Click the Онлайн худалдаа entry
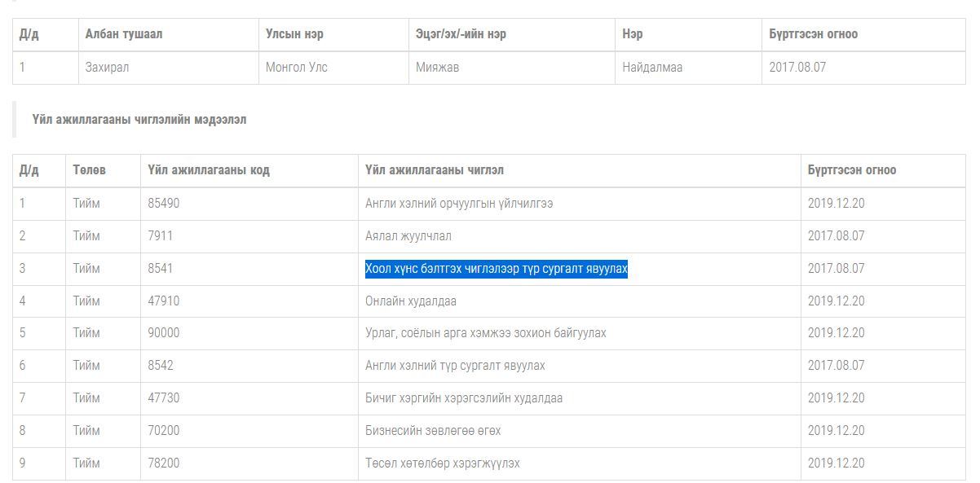980x483 pixels. click(x=410, y=301)
